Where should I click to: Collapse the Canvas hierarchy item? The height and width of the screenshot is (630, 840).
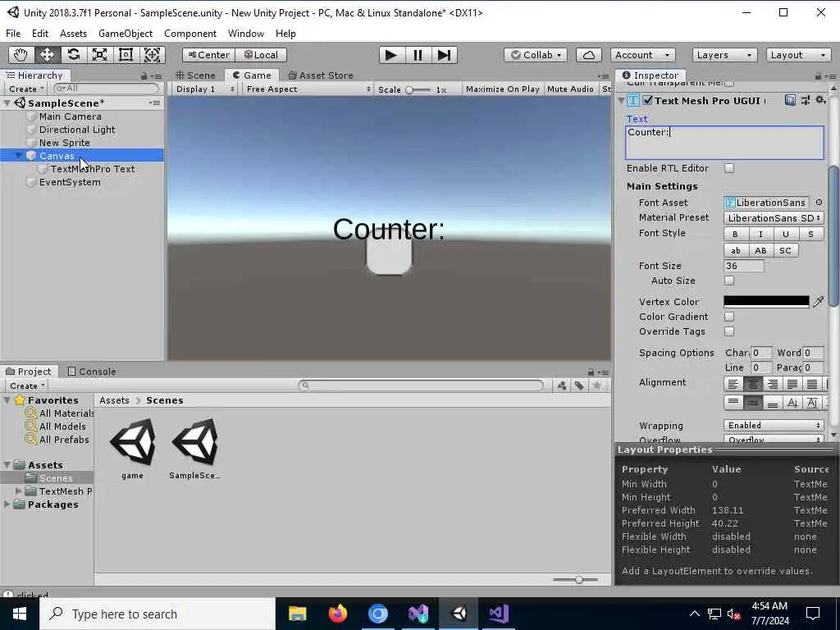click(x=20, y=156)
